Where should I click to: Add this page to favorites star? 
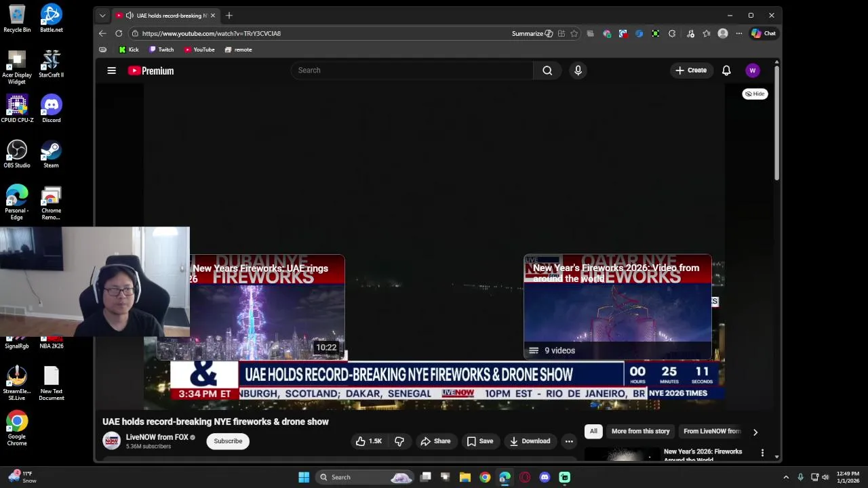(x=574, y=33)
